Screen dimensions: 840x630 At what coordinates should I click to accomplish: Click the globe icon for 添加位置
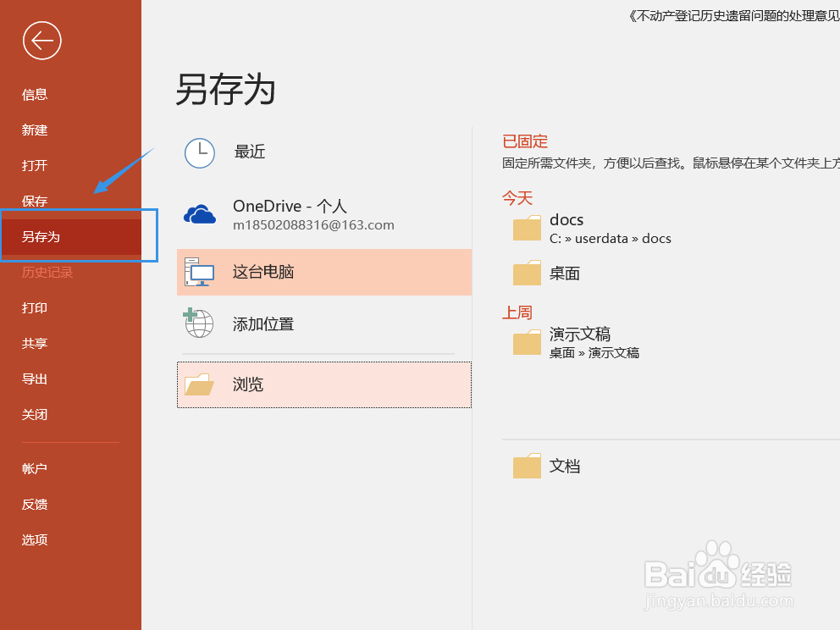[x=199, y=323]
